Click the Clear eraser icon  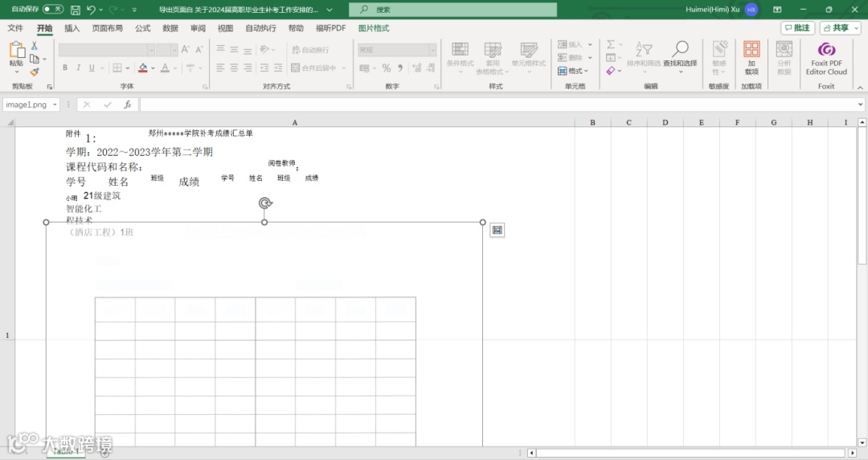[x=611, y=71]
